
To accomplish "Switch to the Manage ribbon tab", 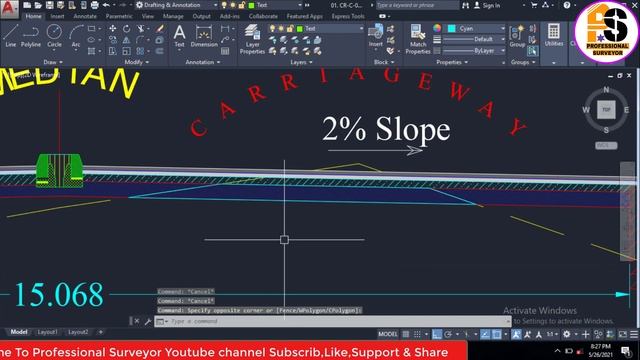I will point(173,16).
